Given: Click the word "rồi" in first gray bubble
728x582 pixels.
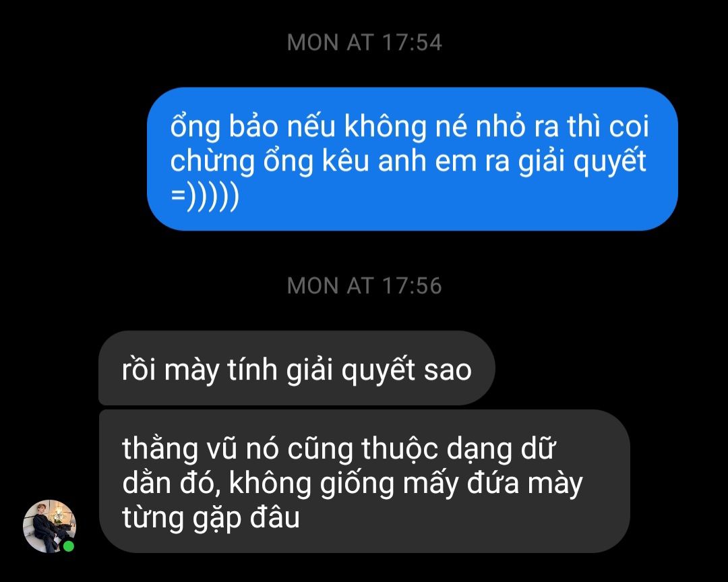Looking at the screenshot, I should (x=138, y=370).
